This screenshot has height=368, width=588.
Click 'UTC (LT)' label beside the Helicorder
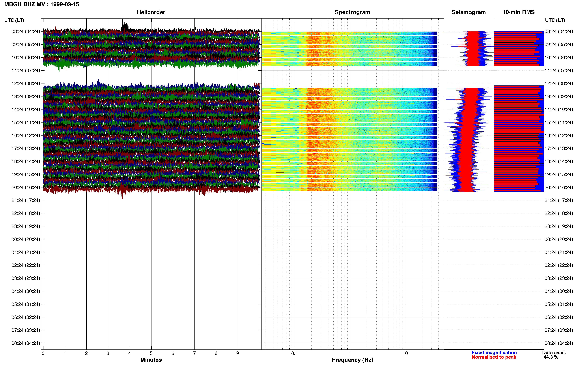pyautogui.click(x=14, y=20)
